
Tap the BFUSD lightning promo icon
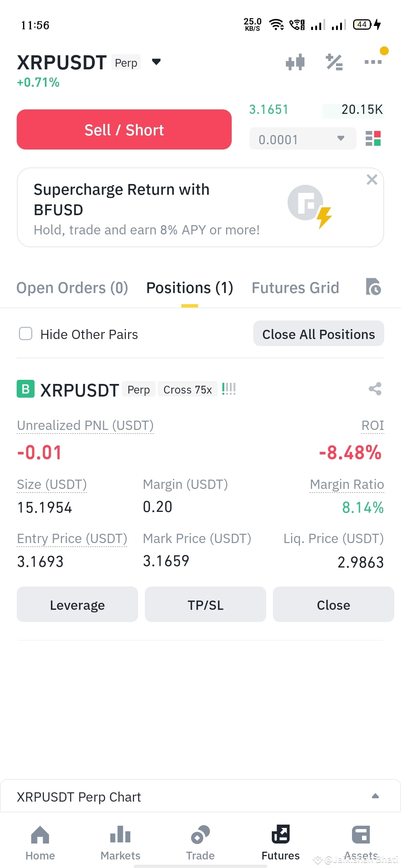(x=310, y=207)
